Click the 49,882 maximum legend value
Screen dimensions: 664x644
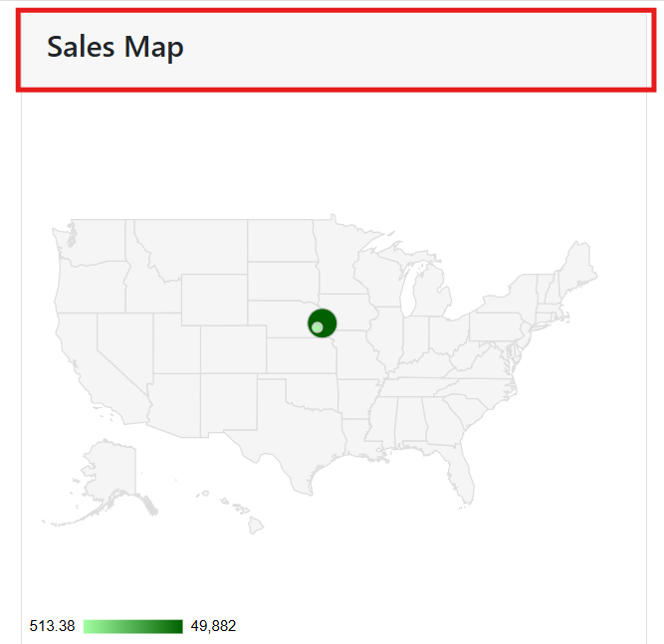point(213,626)
